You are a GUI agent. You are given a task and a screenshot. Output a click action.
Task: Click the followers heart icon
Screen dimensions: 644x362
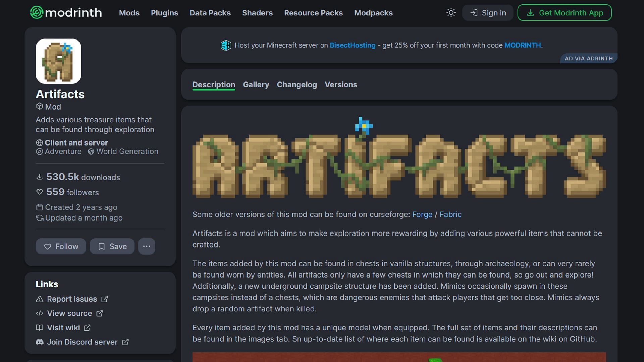(39, 192)
